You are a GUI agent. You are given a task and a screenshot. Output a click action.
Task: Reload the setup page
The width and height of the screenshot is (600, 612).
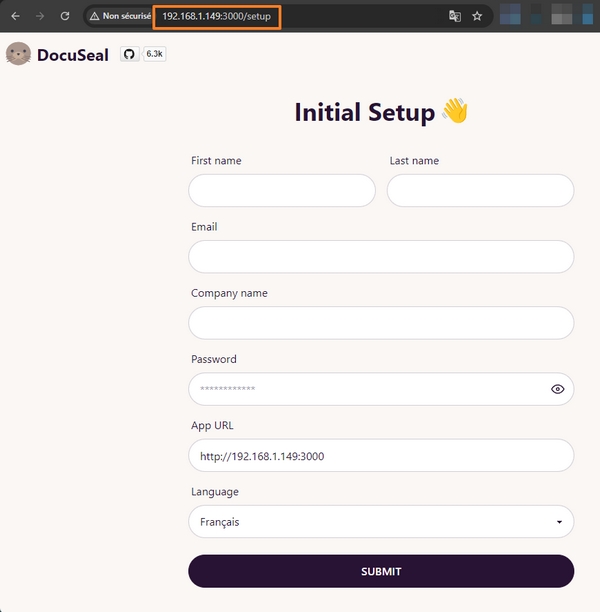click(65, 16)
